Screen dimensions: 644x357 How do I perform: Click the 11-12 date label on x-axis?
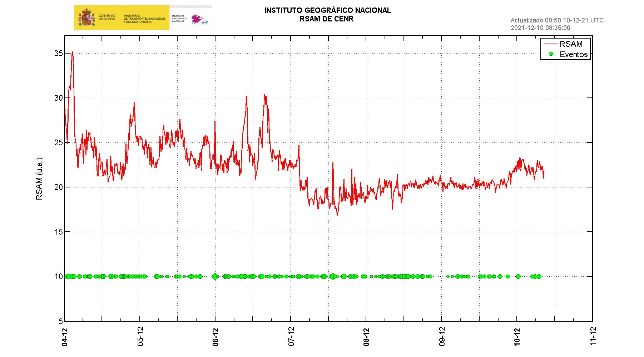(x=593, y=337)
